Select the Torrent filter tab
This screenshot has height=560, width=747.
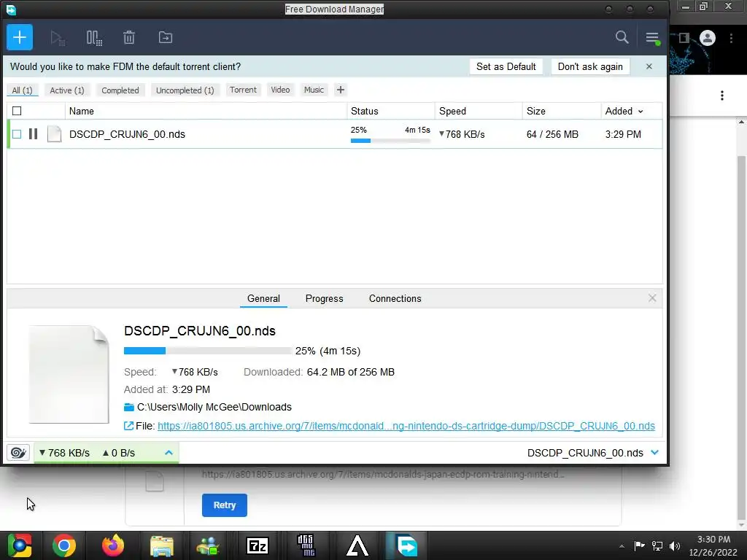pyautogui.click(x=243, y=90)
